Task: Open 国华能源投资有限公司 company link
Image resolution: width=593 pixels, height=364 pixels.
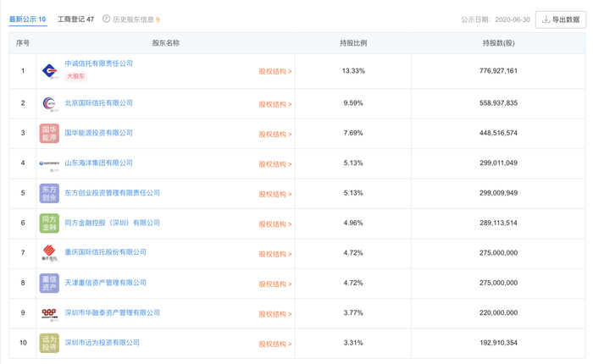Action: [99, 133]
